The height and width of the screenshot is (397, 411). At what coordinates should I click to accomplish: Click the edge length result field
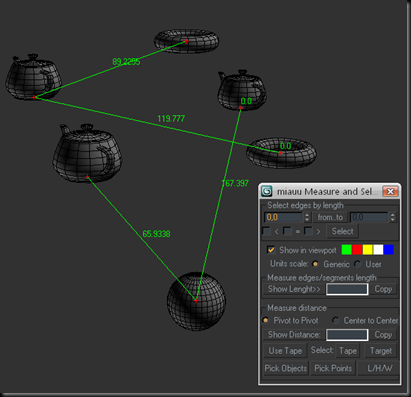click(347, 289)
